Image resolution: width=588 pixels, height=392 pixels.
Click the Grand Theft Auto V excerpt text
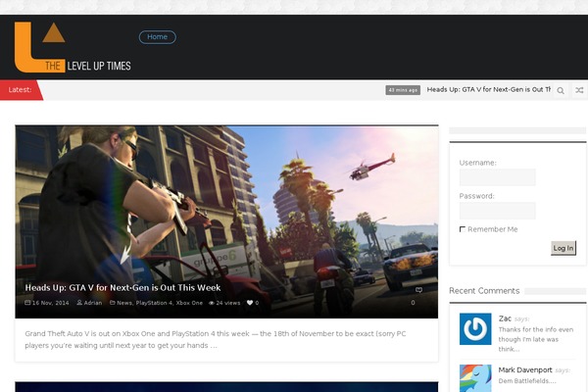216,339
